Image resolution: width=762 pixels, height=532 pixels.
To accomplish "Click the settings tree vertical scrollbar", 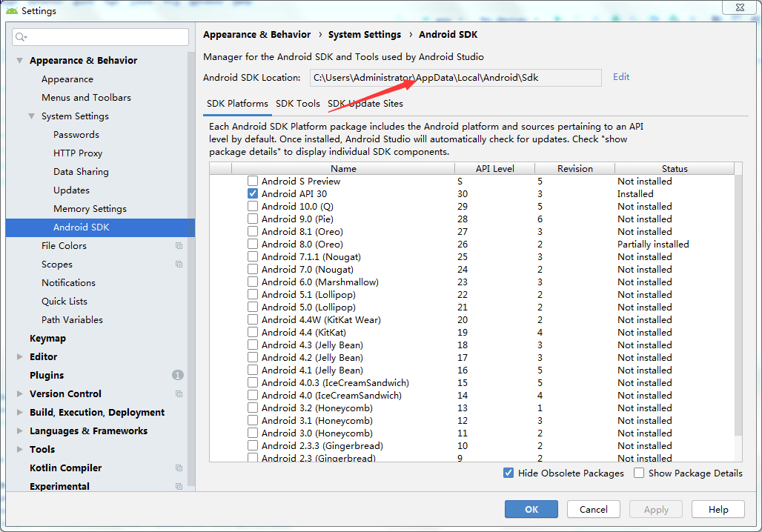I will [x=191, y=270].
